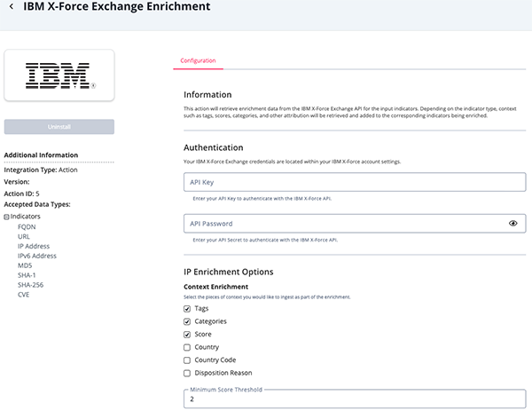Enable the Country Code checkbox

pos(187,360)
